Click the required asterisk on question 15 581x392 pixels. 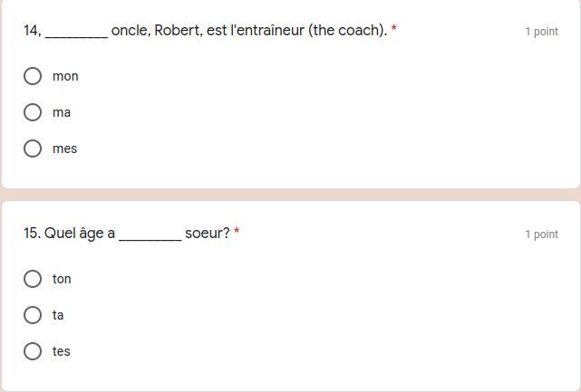click(x=237, y=233)
